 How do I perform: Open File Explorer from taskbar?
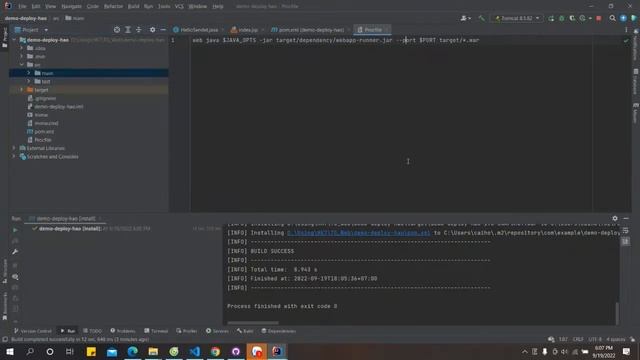(x=153, y=351)
